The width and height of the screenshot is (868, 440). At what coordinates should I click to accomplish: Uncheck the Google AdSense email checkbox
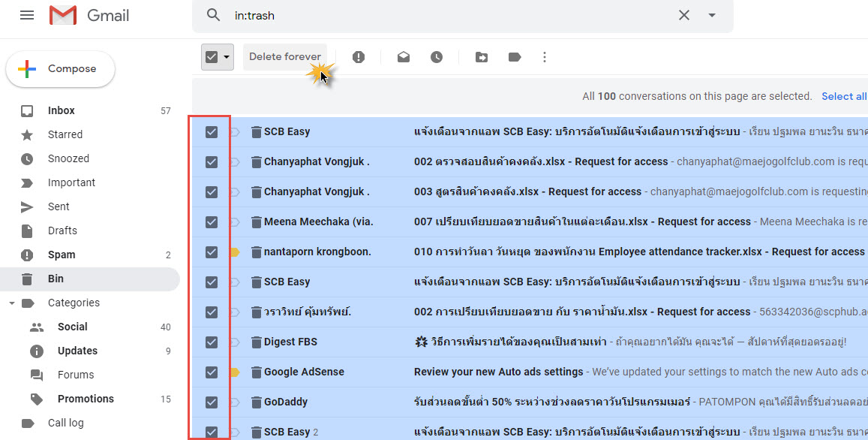point(212,372)
